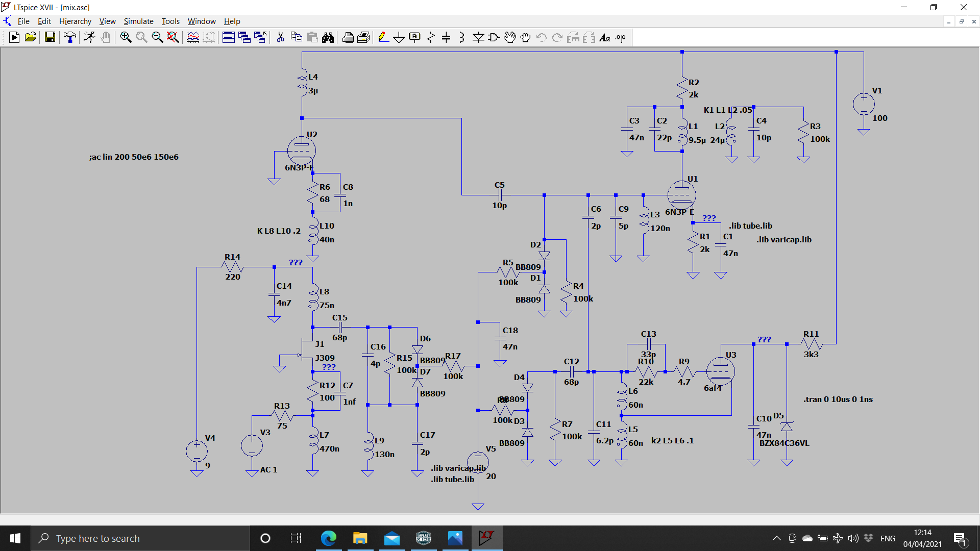
Task: Click the U2 6N3P-E tube symbol
Action: [x=302, y=151]
